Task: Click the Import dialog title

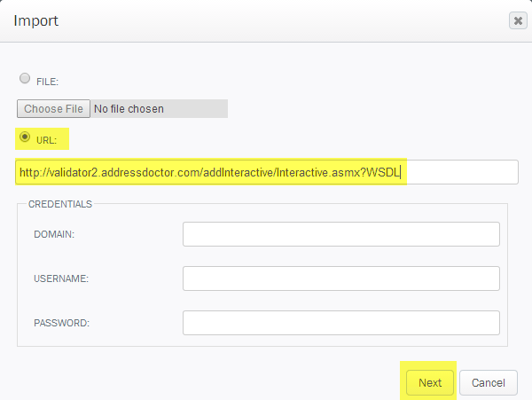Action: 36,20
